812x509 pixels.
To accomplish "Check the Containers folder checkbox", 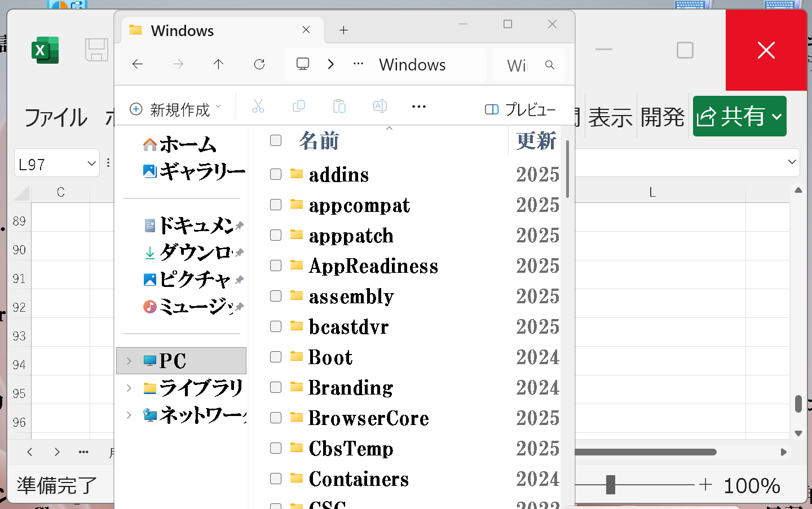I will click(x=276, y=479).
